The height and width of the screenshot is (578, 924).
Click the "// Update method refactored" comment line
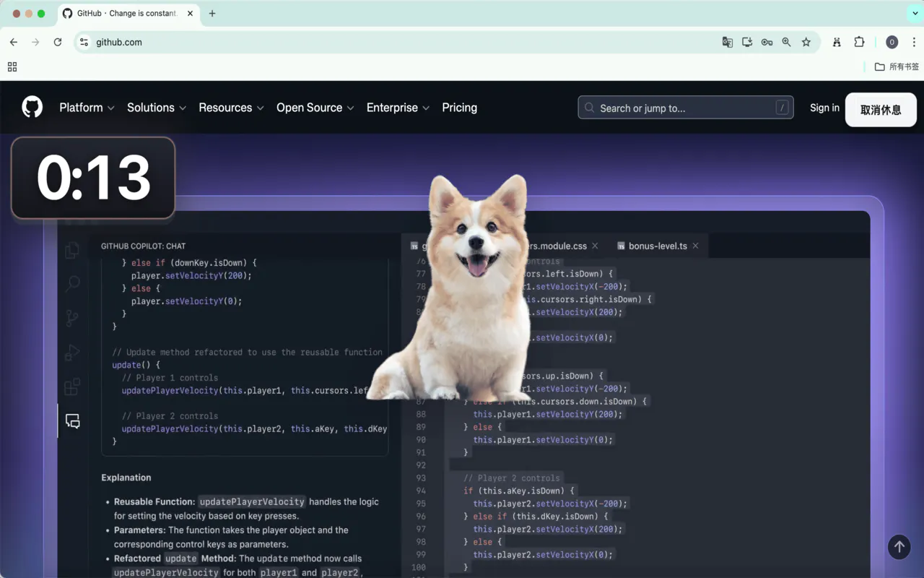248,353
